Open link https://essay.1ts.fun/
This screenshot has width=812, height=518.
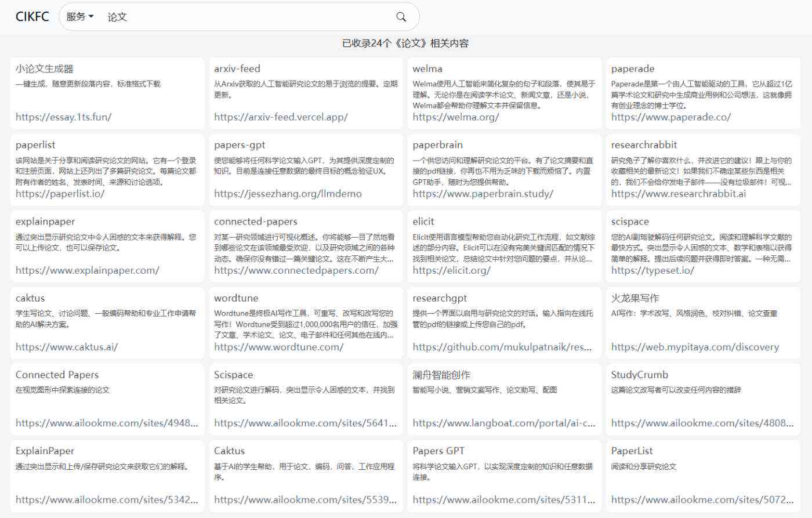pos(63,117)
